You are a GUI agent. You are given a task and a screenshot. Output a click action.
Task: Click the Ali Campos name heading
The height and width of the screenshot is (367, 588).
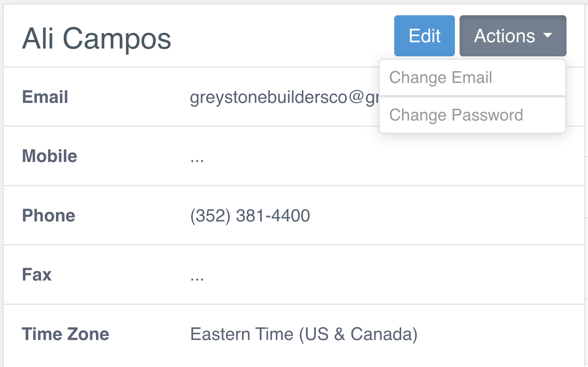[x=97, y=39]
